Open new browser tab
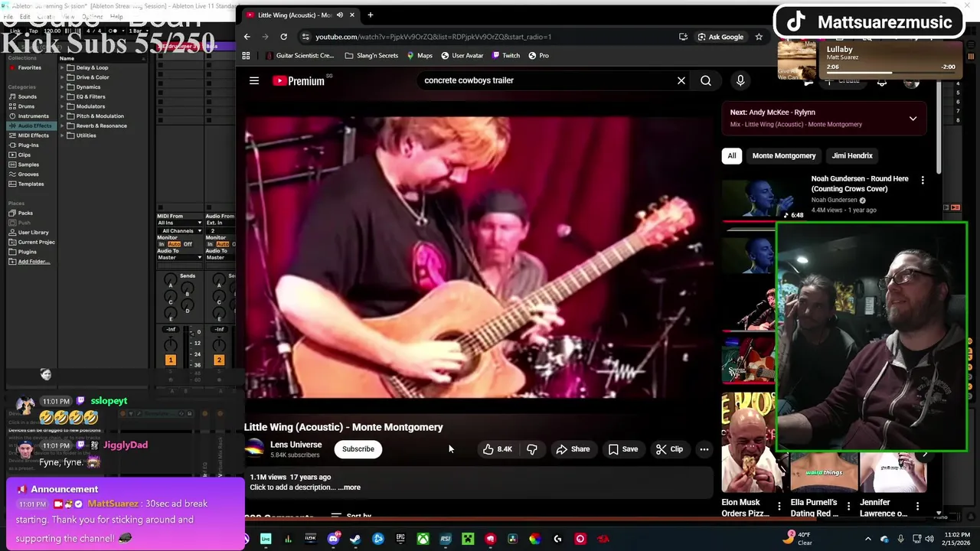 click(370, 15)
